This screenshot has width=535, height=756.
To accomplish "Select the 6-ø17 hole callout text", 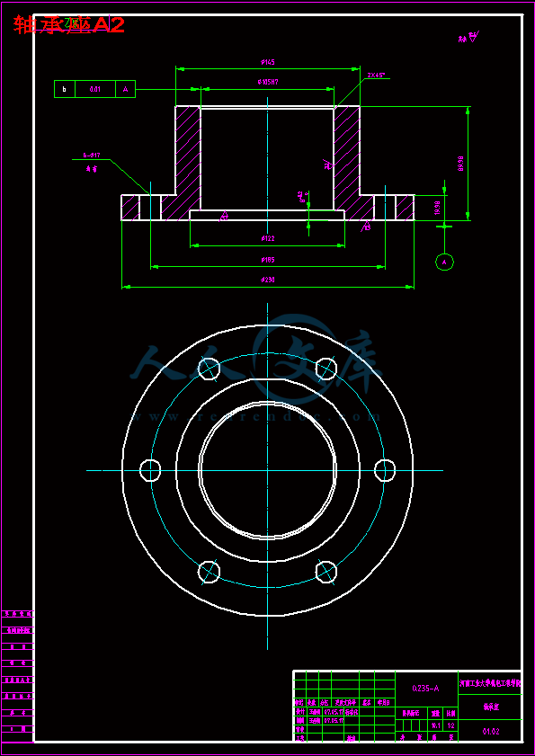I will 92,156.
